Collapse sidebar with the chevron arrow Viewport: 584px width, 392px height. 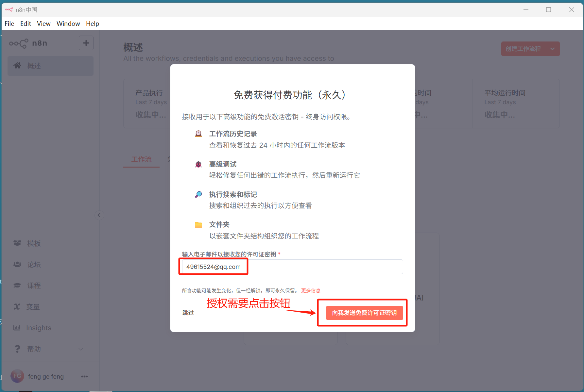[x=99, y=215]
